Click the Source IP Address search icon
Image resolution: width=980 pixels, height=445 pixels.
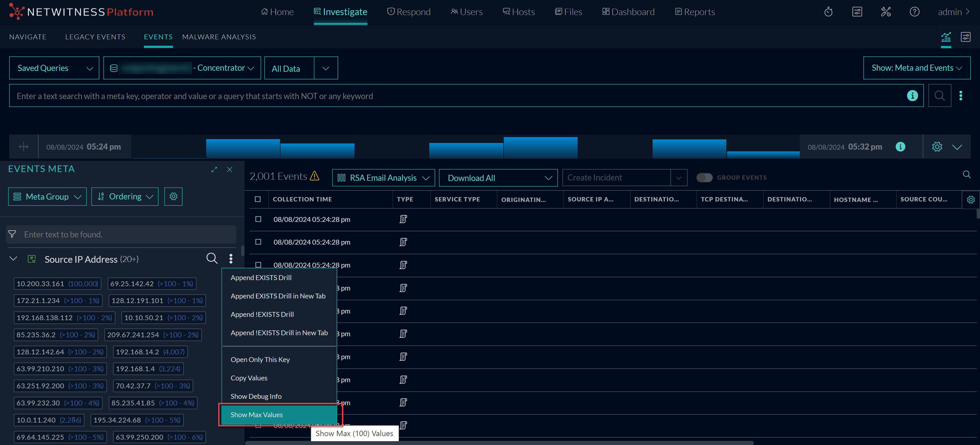[x=212, y=259]
